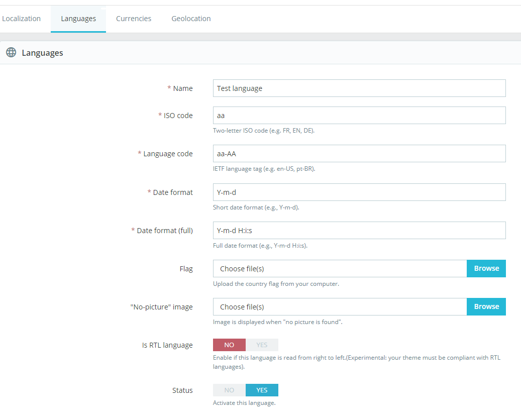Set Status to NO
Image resolution: width=521 pixels, height=420 pixels.
pos(229,390)
